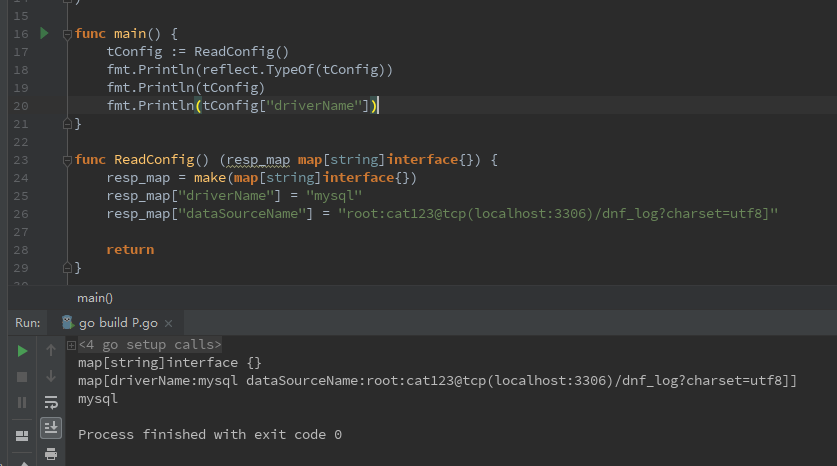The image size is (837, 466).
Task: Click the <4 go setup calls> folded text
Action: pos(150,345)
